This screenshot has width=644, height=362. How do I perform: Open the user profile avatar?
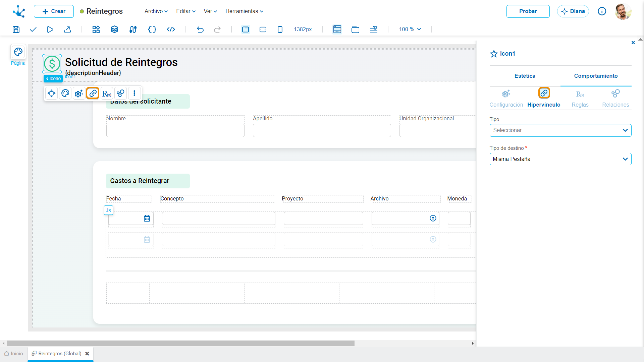point(623,11)
